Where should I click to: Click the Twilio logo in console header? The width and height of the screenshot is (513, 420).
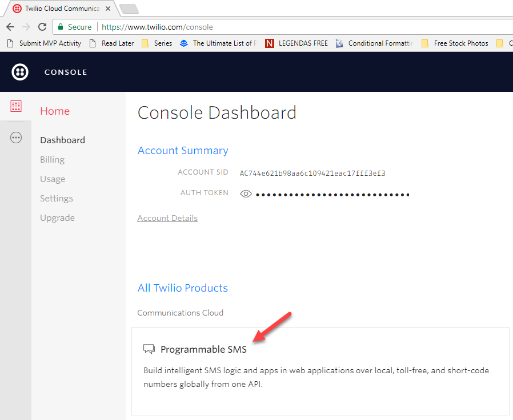point(20,72)
